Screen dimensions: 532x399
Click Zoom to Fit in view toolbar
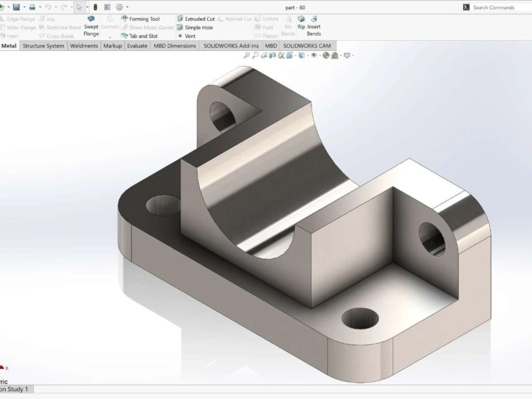coord(247,55)
